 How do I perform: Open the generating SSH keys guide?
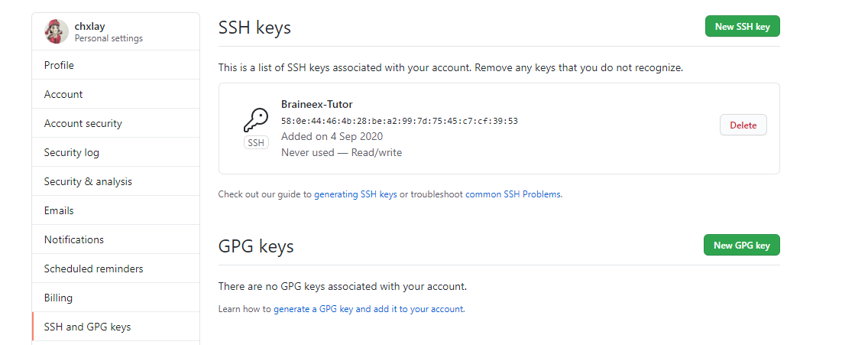(355, 195)
